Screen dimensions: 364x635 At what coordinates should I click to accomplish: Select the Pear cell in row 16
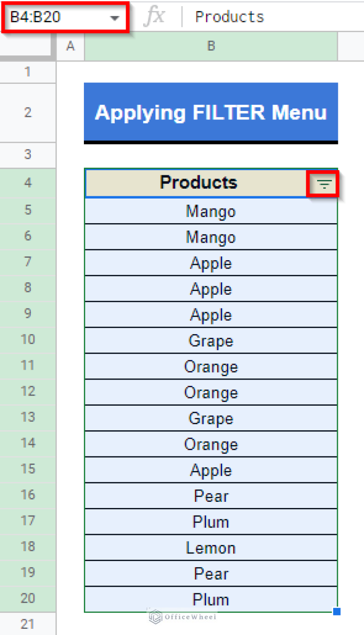(x=210, y=496)
